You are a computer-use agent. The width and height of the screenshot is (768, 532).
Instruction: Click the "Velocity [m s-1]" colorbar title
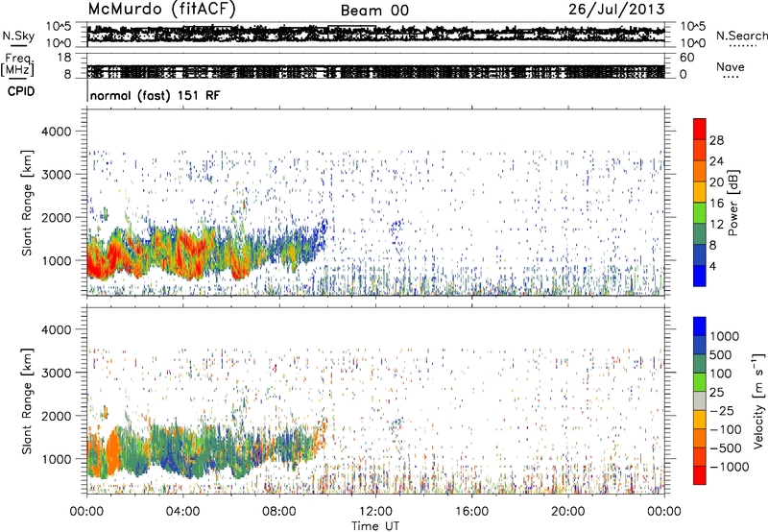click(758, 400)
